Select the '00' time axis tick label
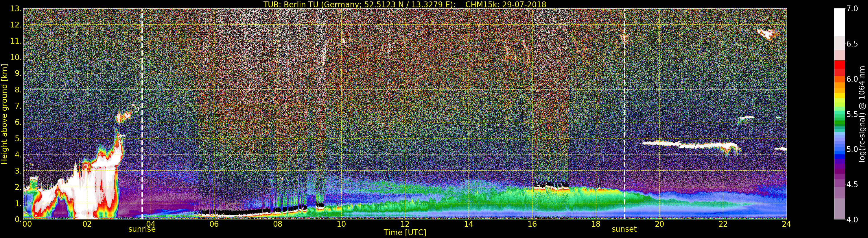The width and height of the screenshot is (868, 238). 27,224
